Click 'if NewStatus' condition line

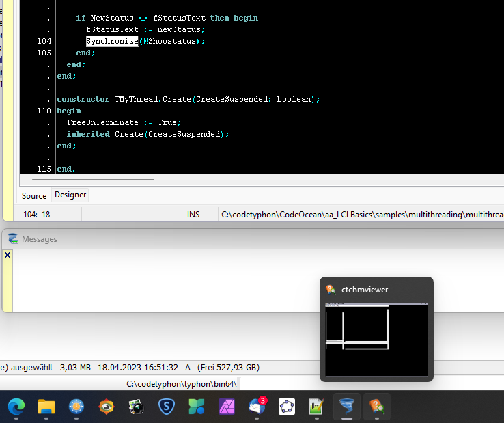(167, 18)
